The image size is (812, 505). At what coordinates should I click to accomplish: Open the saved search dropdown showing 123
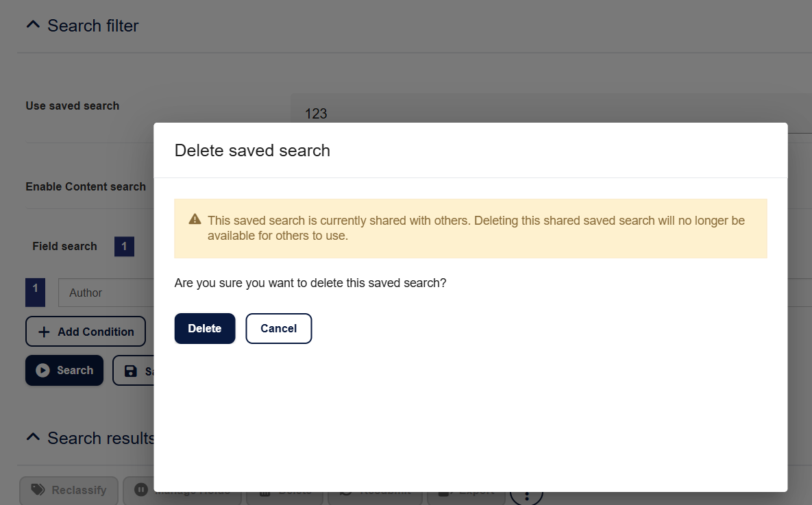point(548,113)
